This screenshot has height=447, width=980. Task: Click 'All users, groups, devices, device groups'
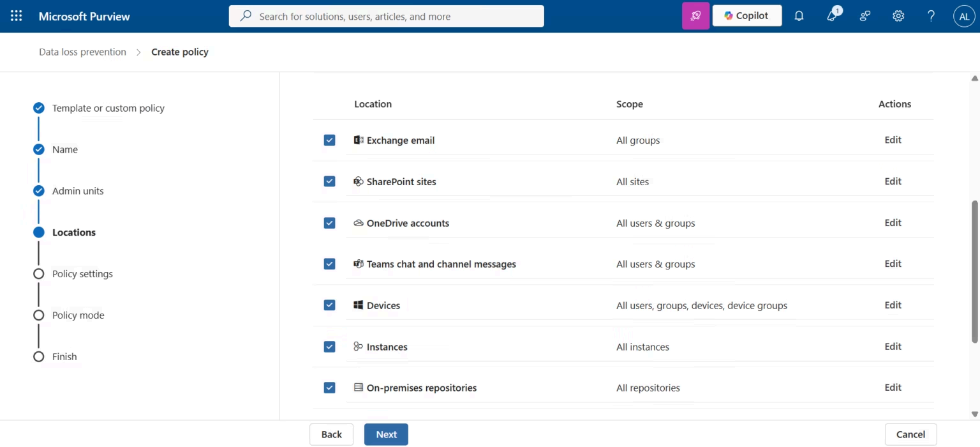click(x=702, y=306)
